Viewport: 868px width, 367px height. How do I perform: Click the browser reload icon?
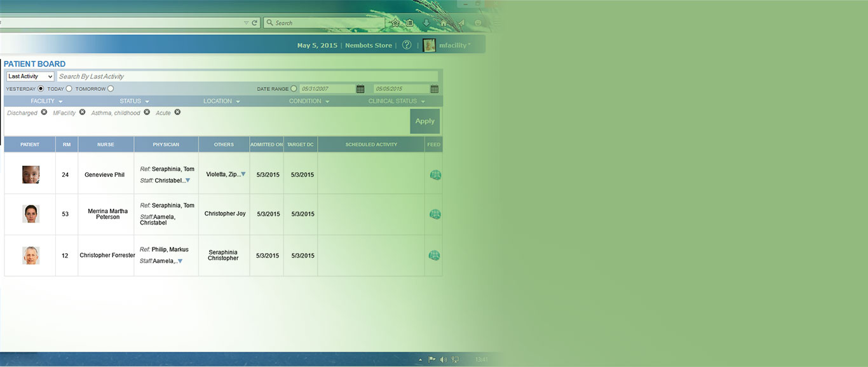[x=255, y=23]
